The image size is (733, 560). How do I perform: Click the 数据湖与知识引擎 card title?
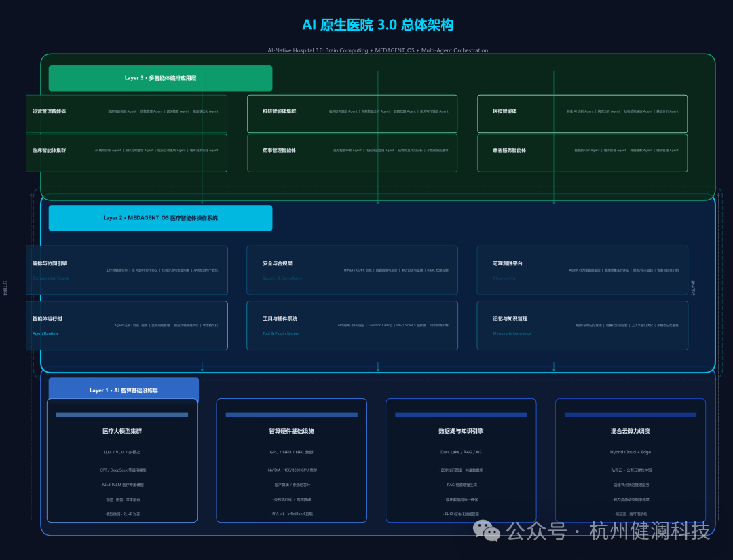coord(461,431)
